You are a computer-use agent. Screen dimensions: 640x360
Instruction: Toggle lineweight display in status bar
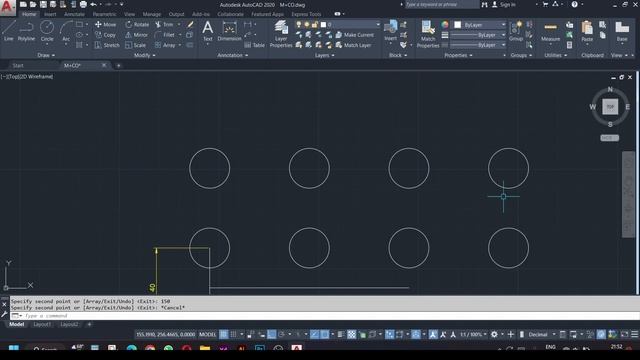(341, 335)
